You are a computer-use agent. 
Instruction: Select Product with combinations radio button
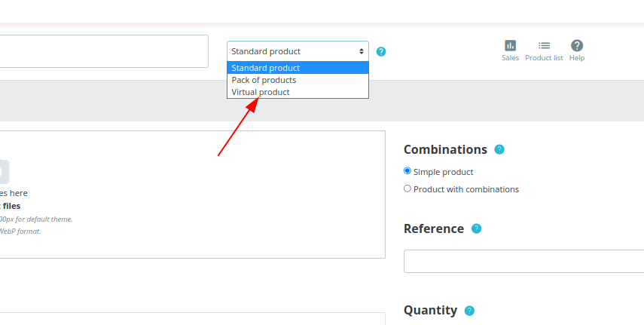(407, 189)
